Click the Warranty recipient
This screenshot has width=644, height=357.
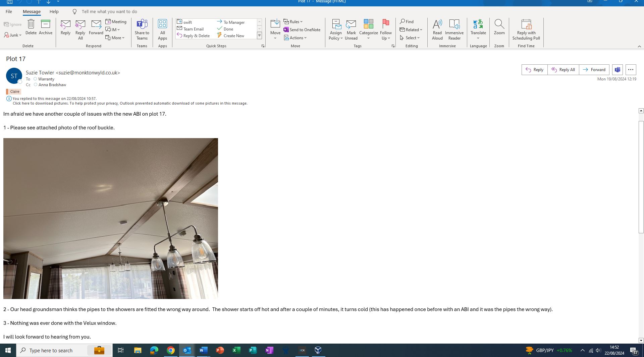click(46, 79)
